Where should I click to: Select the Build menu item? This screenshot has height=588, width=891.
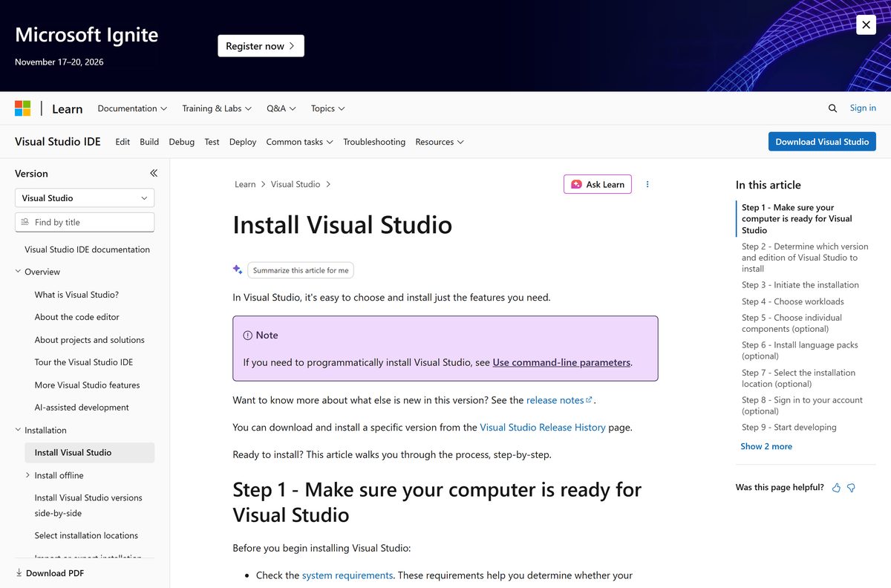(149, 142)
